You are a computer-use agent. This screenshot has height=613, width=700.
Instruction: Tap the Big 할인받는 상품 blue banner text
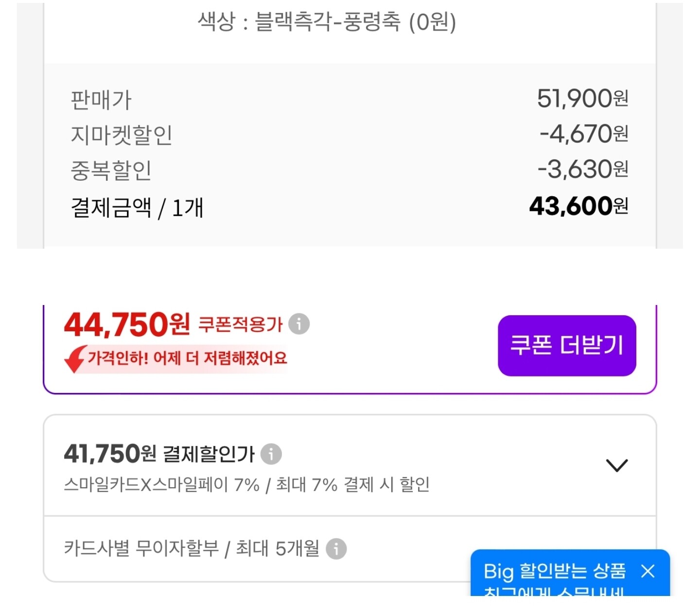coord(555,571)
